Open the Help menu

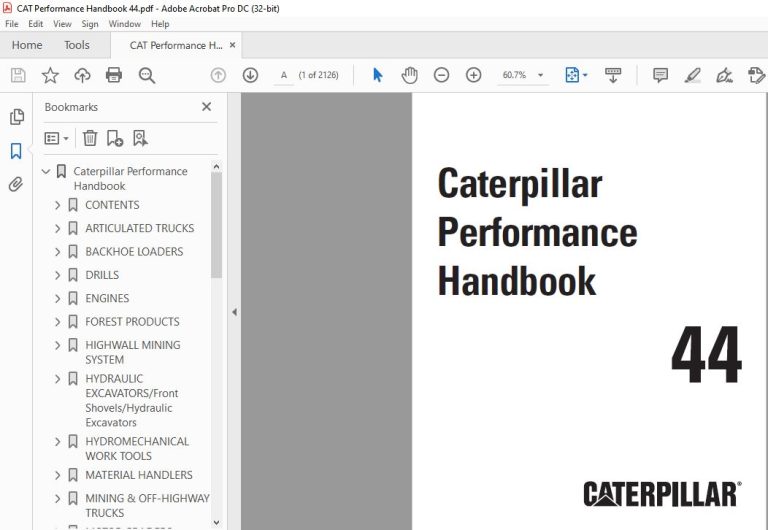coord(160,24)
